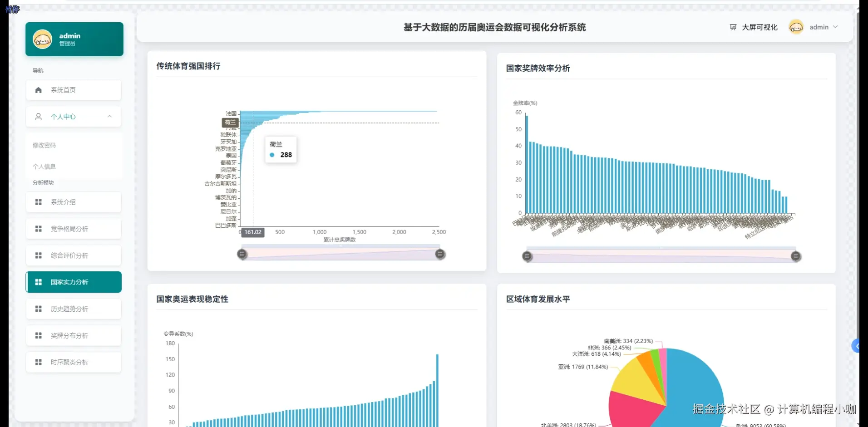Viewport: 868px width, 427px height.
Task: Click left zoom handle under 传统体育强国排行 chart
Action: 242,254
